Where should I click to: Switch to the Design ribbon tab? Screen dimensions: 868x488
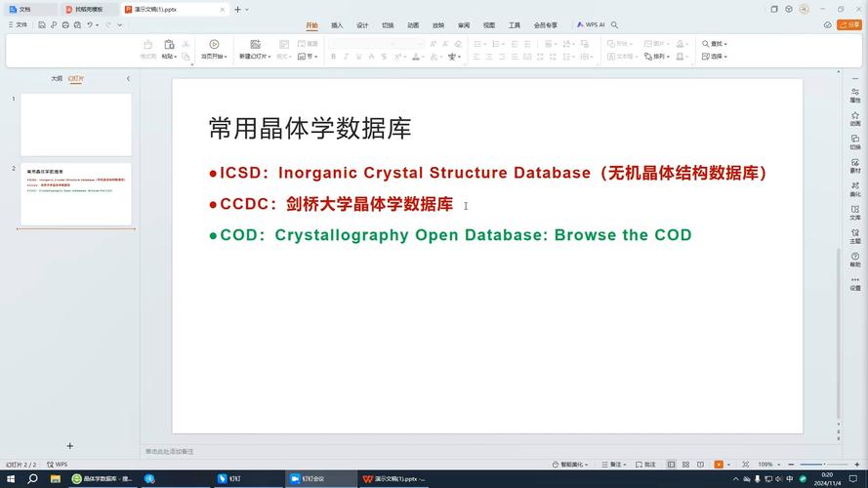pos(362,25)
